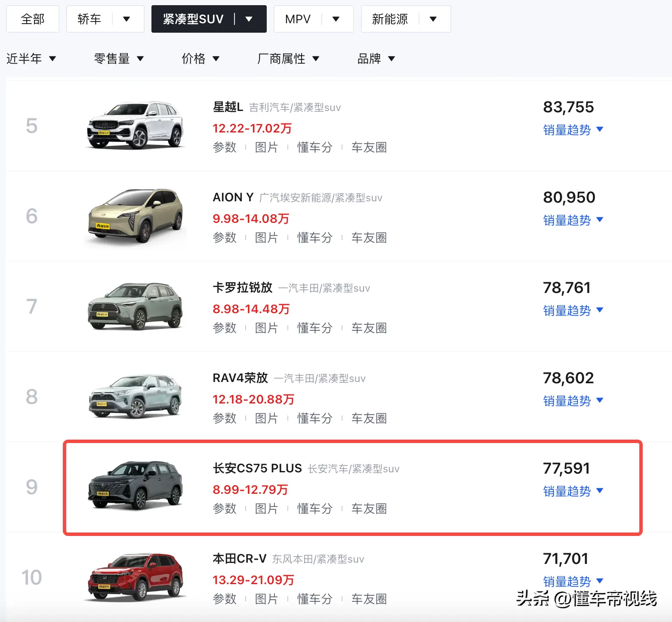Open the MPV dropdown arrow
Screen dimensions: 672x622
click(x=336, y=19)
